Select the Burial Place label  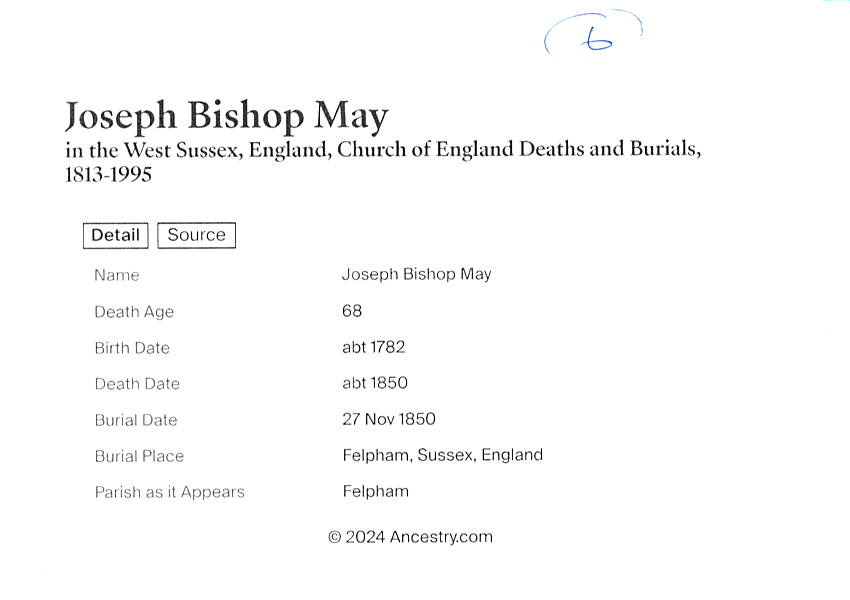[x=139, y=456]
